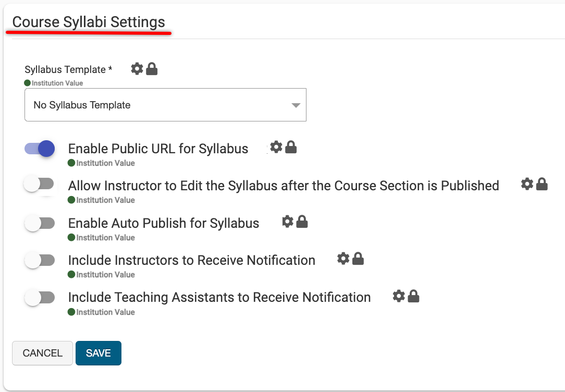Screen dimensions: 565x392
Task: Click lock icon for Teaching Assistants notification
Action: pos(413,296)
